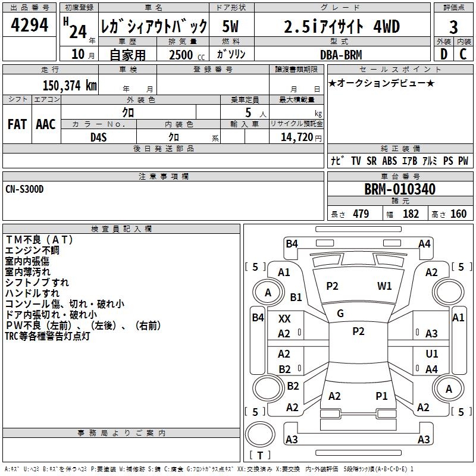
Task: Select inspector note エンジン不調
Action: coord(32,250)
